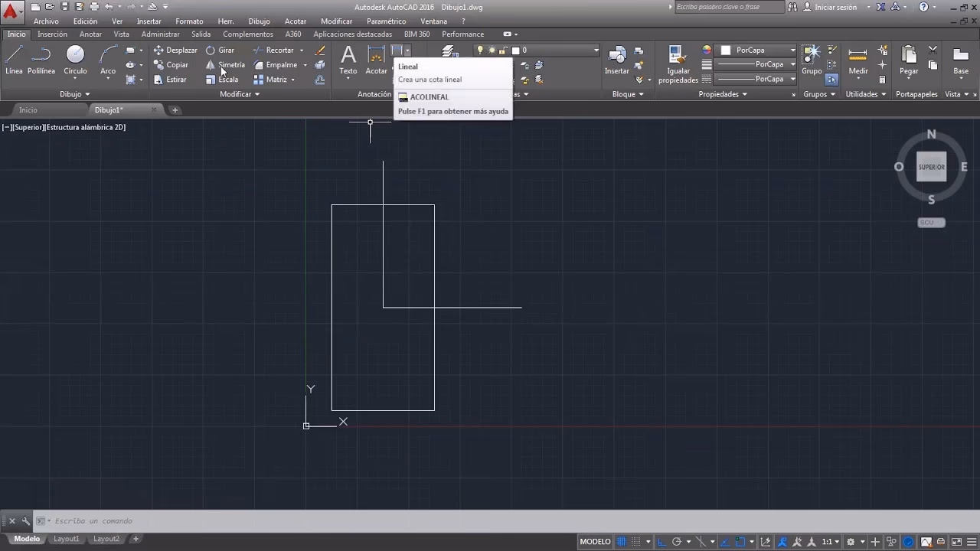Click the SCU button under ViewCube

click(x=931, y=223)
